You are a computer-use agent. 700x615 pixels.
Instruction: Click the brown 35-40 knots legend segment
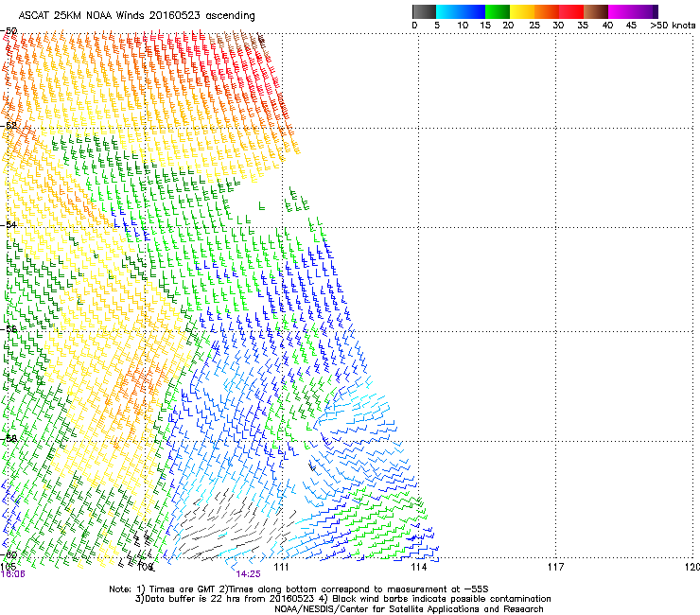(x=596, y=11)
